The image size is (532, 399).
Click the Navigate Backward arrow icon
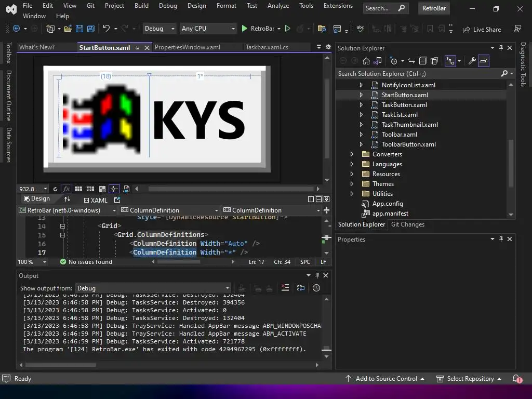tap(16, 29)
